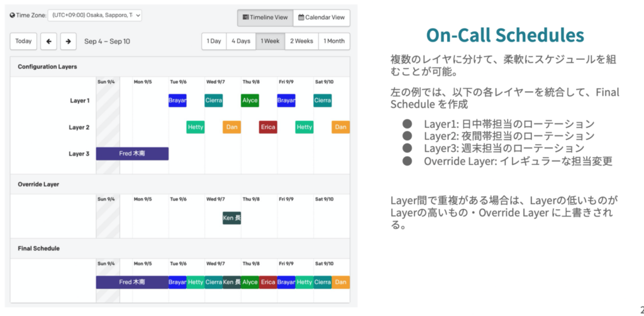
Task: Go to previous week using left arrow
Action: (48, 42)
